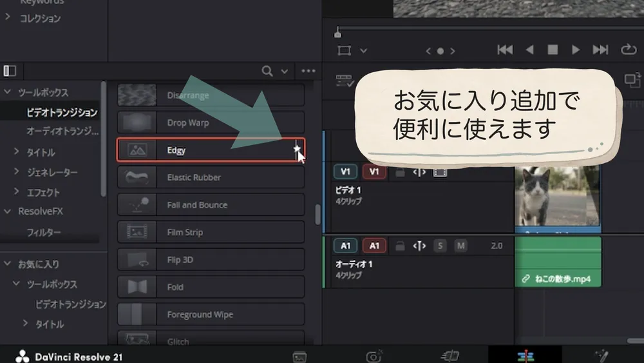Select the cat video clip thumbnail

pyautogui.click(x=558, y=197)
